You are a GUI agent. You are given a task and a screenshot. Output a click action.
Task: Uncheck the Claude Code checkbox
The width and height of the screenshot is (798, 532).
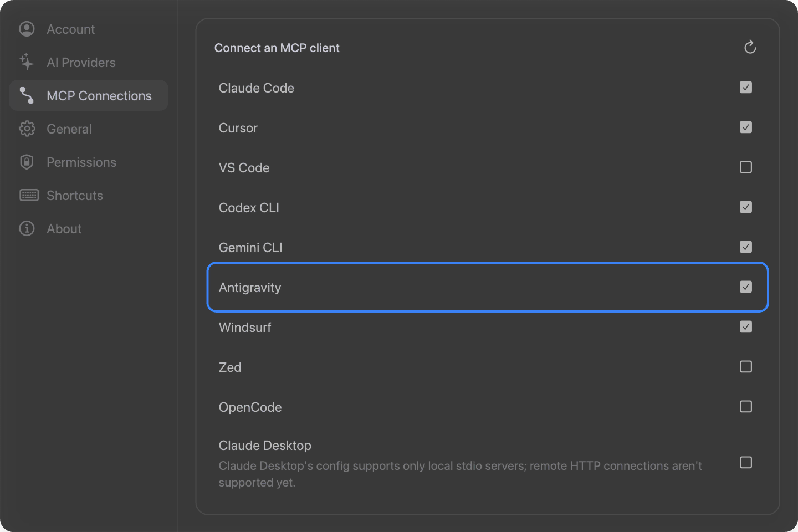point(746,88)
